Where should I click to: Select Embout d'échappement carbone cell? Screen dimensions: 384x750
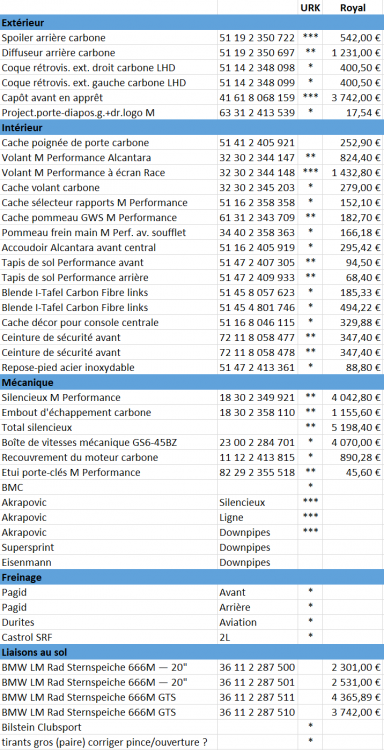(x=109, y=412)
